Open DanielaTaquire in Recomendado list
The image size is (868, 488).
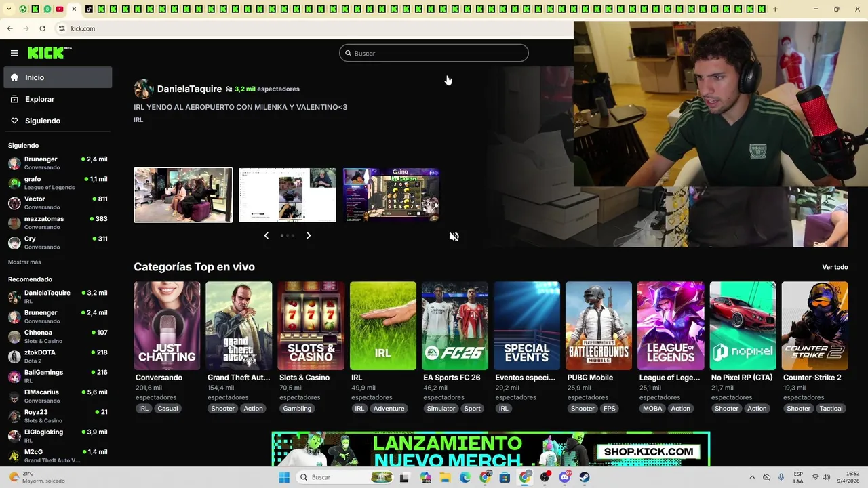click(x=58, y=296)
